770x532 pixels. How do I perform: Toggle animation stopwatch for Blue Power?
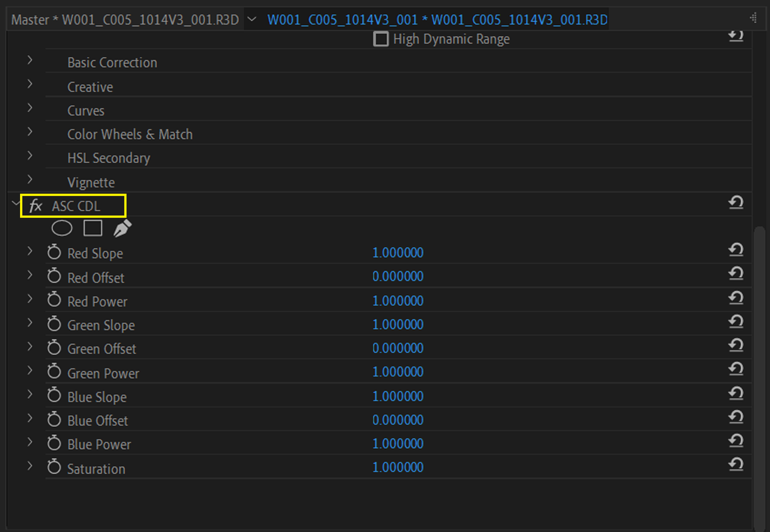point(54,443)
